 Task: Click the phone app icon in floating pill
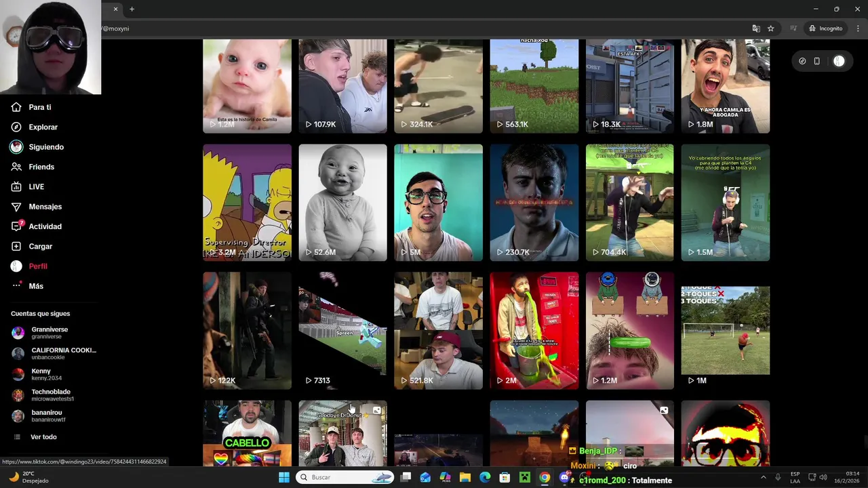[x=817, y=61]
